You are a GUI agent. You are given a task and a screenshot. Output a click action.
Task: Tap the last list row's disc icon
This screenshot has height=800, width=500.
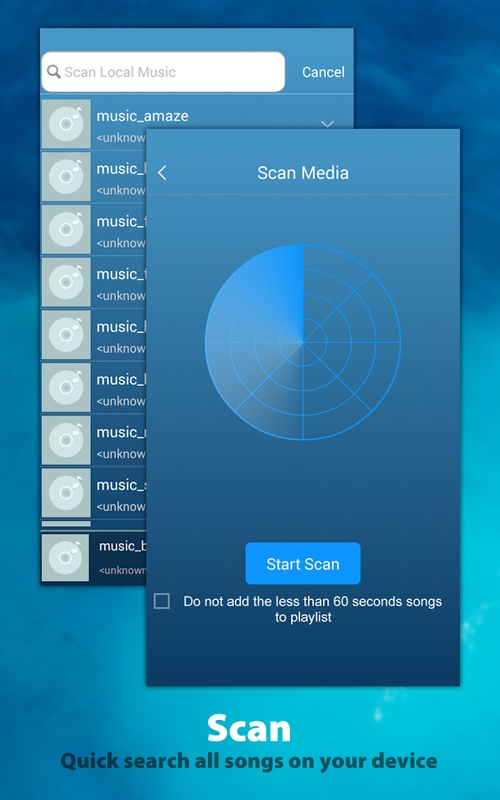pos(66,493)
